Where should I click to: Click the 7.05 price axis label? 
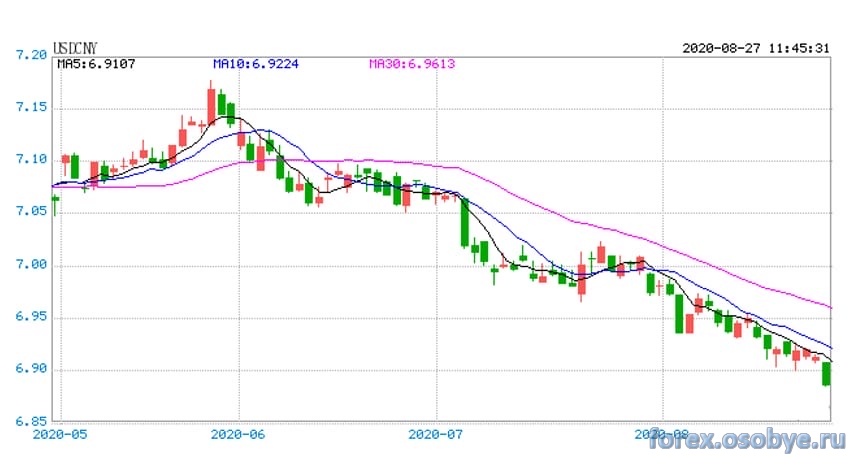click(x=31, y=212)
